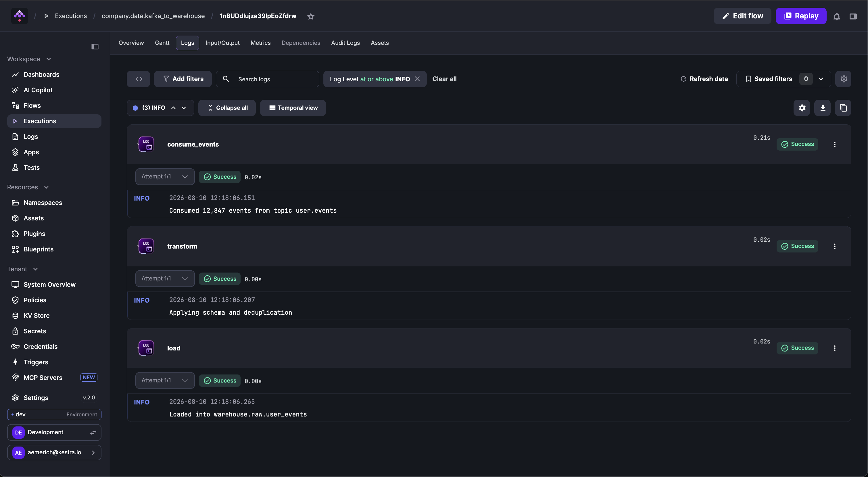The height and width of the screenshot is (477, 868).
Task: Open the notifications bell
Action: point(837,16)
